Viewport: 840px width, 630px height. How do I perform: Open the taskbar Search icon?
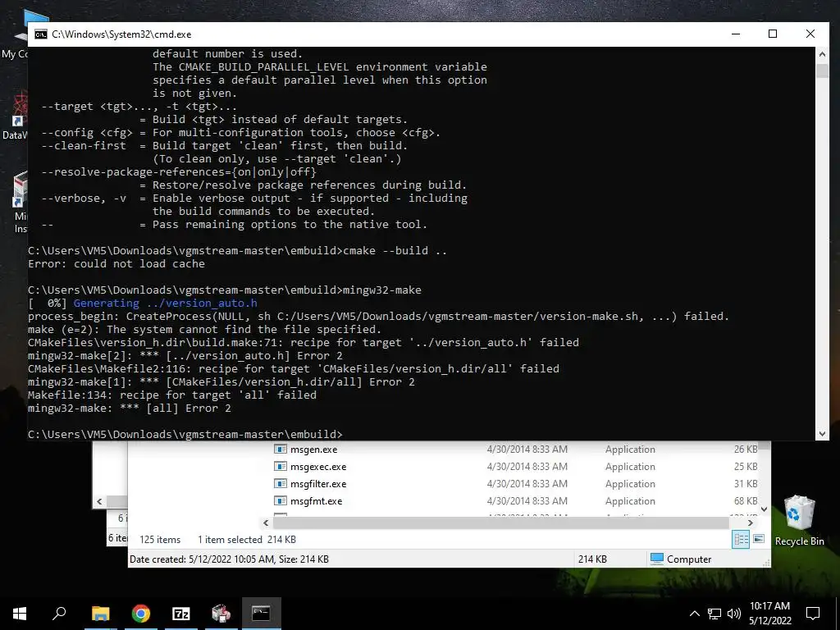pyautogui.click(x=59, y=614)
